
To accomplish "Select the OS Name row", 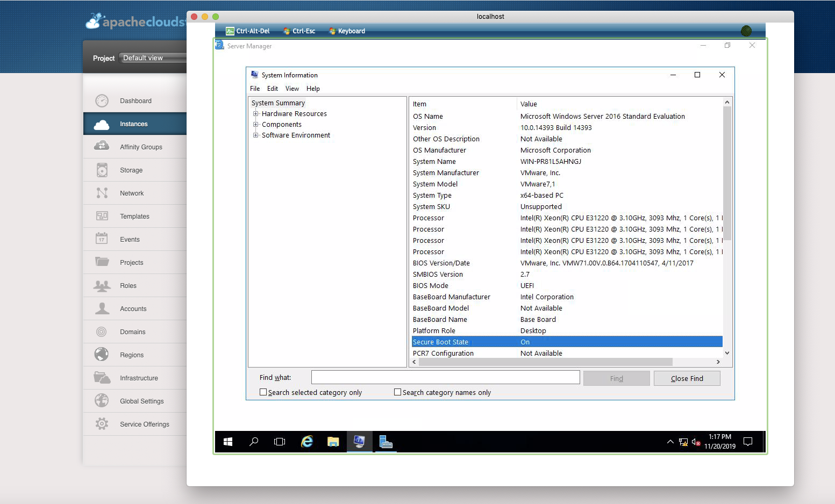I will [566, 116].
